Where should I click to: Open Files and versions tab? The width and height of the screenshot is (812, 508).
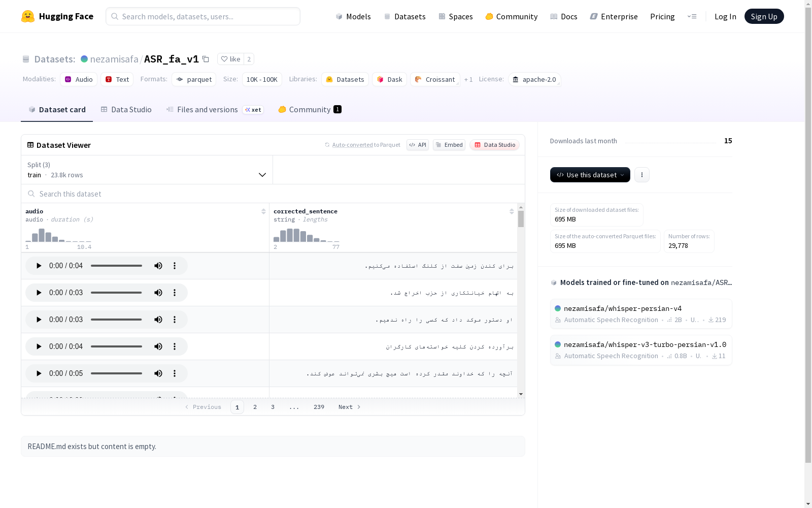[215, 110]
